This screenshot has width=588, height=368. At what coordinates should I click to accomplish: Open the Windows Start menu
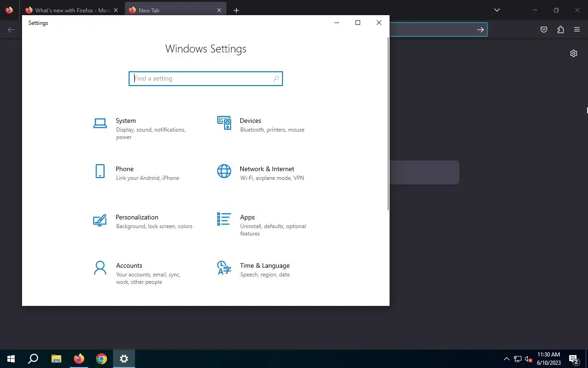point(11,359)
